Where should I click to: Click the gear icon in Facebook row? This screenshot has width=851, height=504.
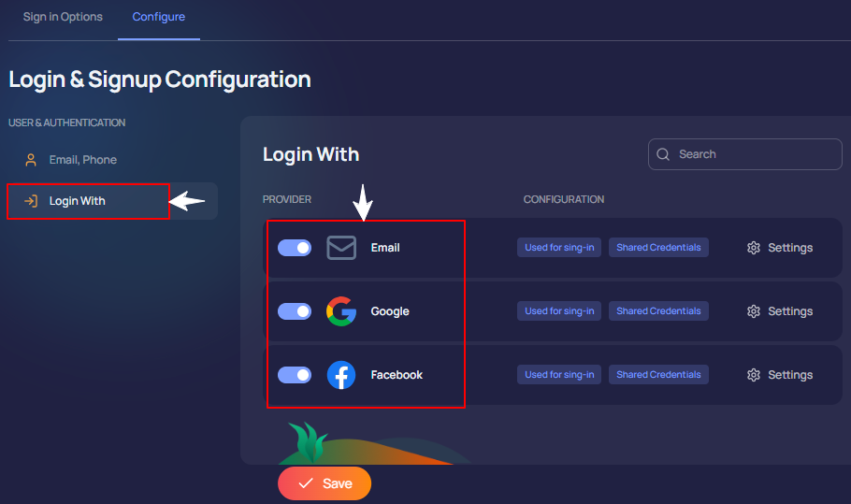[x=754, y=375]
